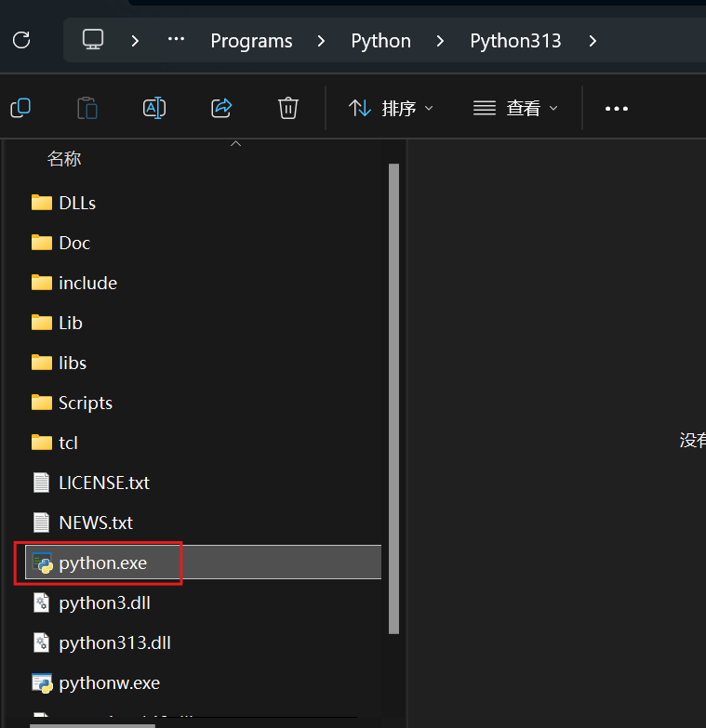Open the 查看 view dropdown
This screenshot has width=706, height=728.
click(515, 109)
